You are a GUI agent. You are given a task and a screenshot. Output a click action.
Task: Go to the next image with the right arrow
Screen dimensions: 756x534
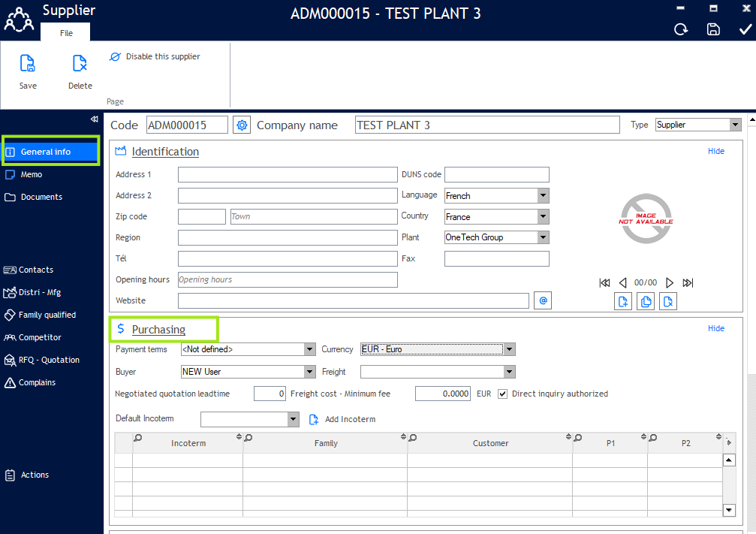click(670, 282)
